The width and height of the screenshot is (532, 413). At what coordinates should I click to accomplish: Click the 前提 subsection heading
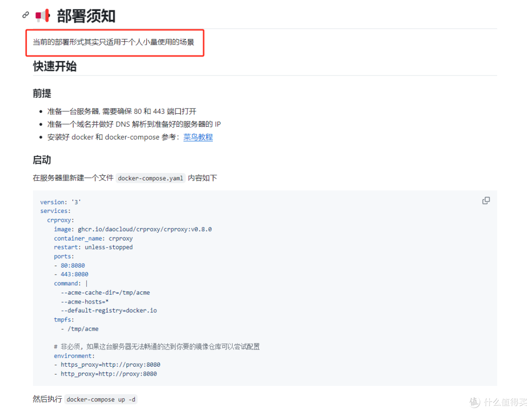pos(41,93)
